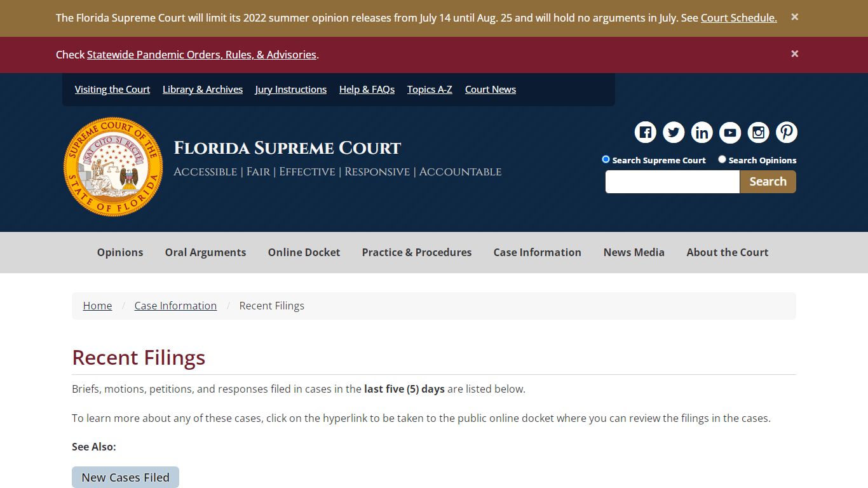Open the Court News link
Viewport: 868px width, 488px height.
click(x=491, y=90)
